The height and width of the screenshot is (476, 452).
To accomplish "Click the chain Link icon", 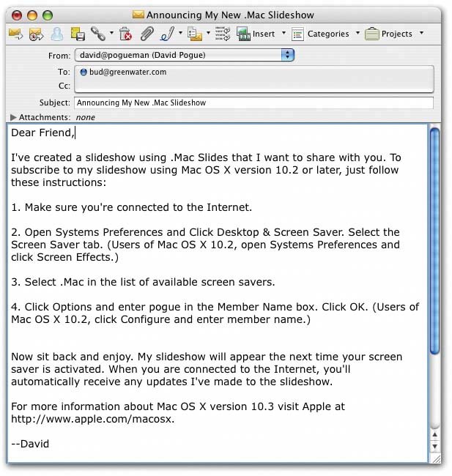I will 98,34.
